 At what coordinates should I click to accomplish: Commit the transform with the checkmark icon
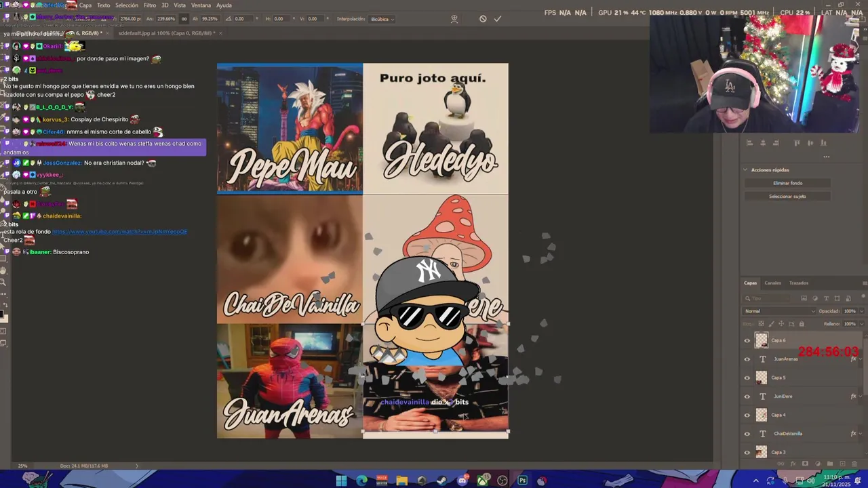[x=498, y=19]
